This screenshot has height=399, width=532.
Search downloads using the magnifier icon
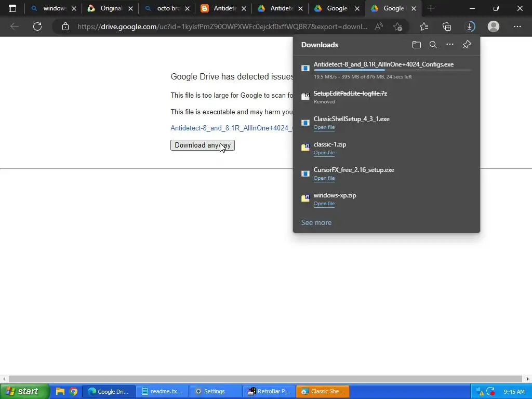coord(433,45)
